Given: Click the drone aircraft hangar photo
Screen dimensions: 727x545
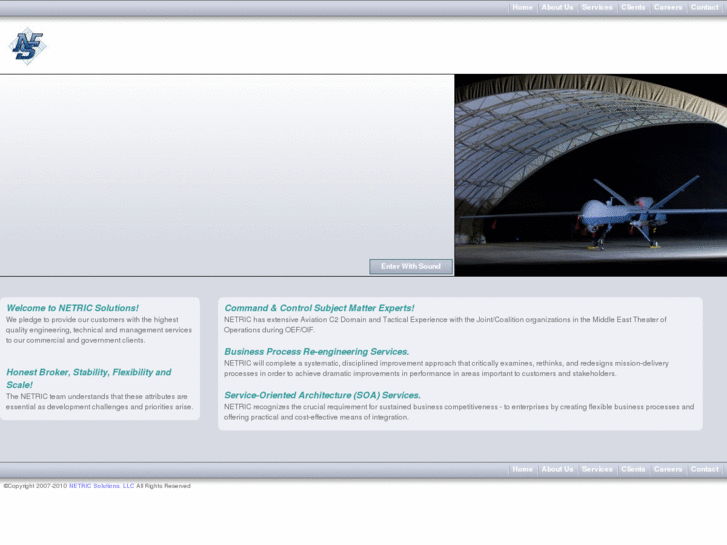Looking at the screenshot, I should tap(590, 175).
